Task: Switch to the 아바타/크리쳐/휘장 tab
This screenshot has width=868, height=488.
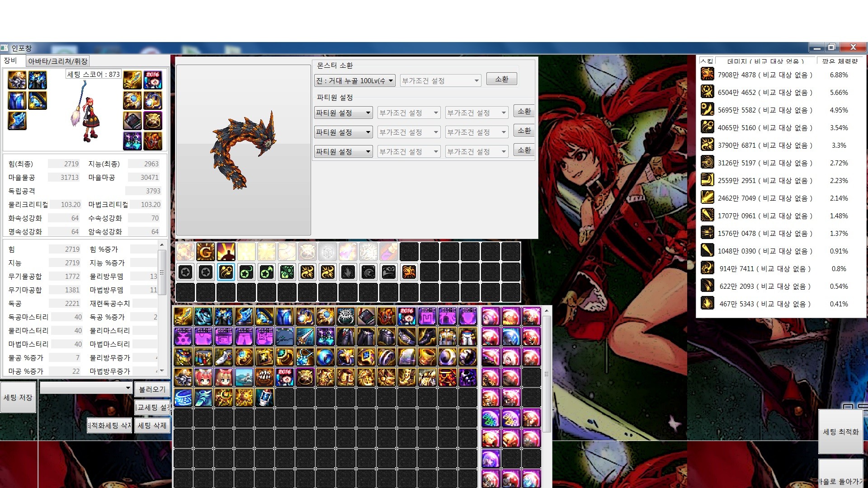Action: pos(57,61)
